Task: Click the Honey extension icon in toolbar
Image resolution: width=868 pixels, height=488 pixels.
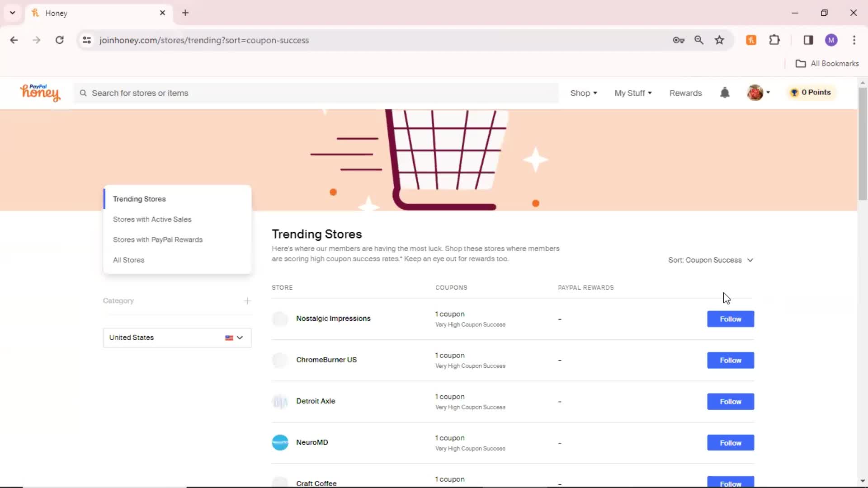Action: 751,40
